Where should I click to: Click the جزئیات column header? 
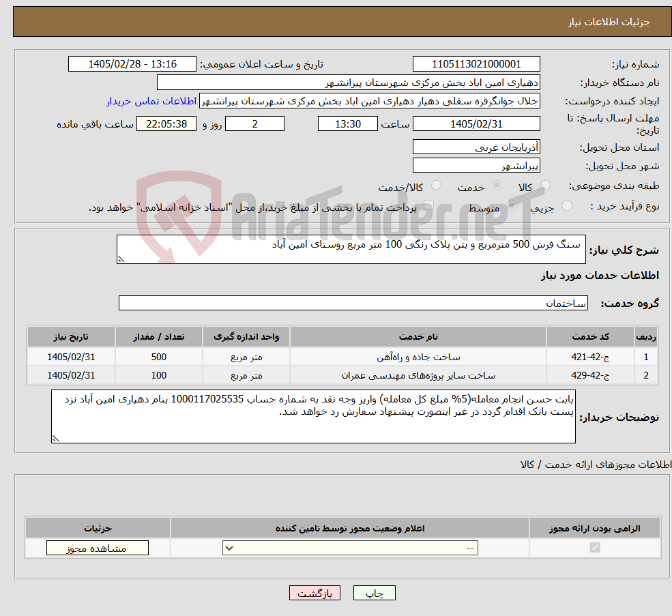point(98,529)
